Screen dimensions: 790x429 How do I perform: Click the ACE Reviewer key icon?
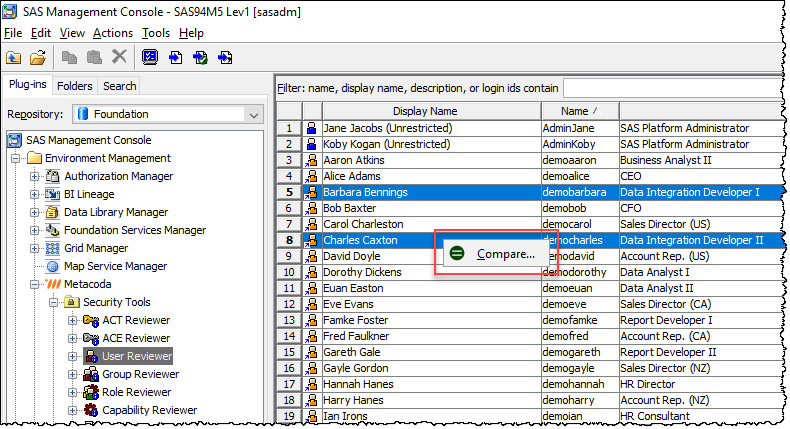click(x=91, y=338)
